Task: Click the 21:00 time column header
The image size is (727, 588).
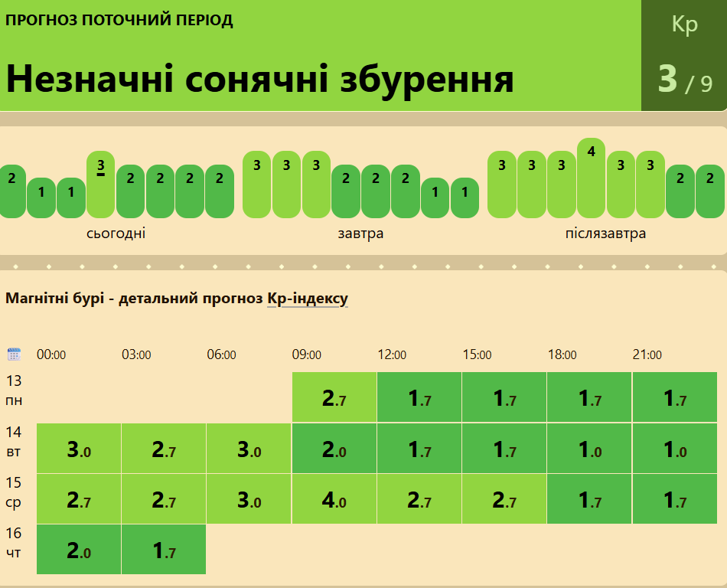Action: [647, 354]
